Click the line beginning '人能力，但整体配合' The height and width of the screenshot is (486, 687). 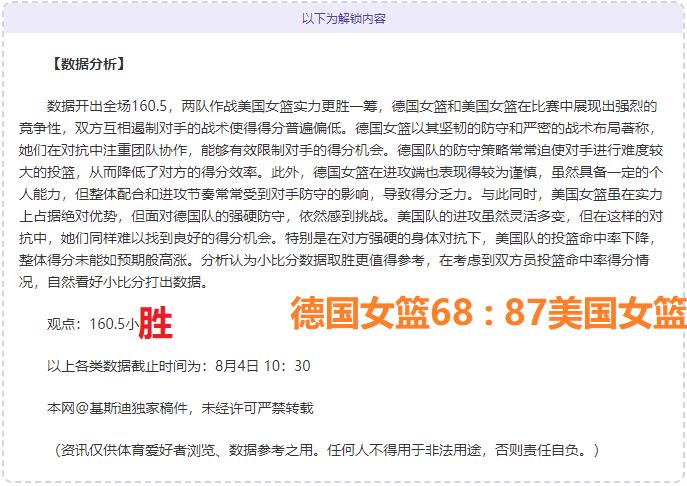point(340,194)
